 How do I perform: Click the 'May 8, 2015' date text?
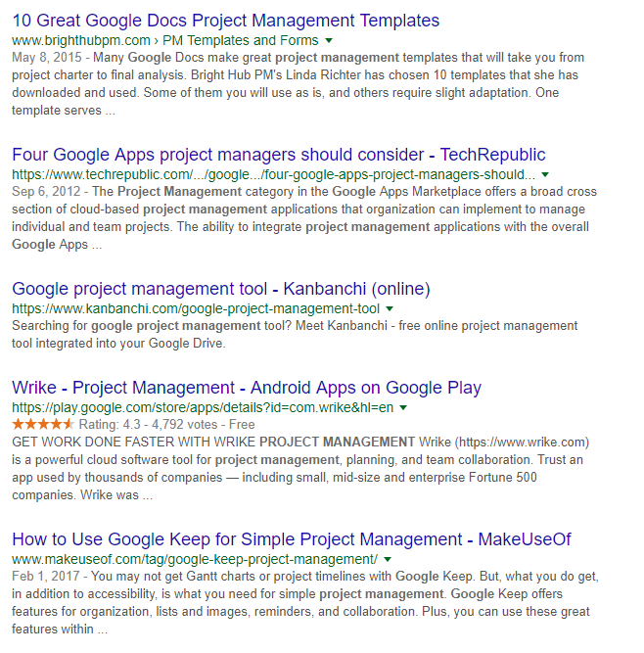click(47, 58)
